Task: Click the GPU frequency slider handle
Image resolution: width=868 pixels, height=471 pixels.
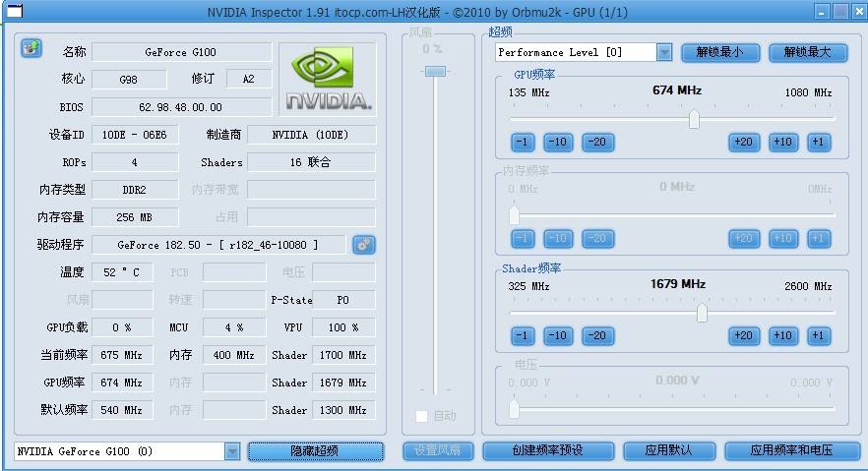Action: [694, 119]
